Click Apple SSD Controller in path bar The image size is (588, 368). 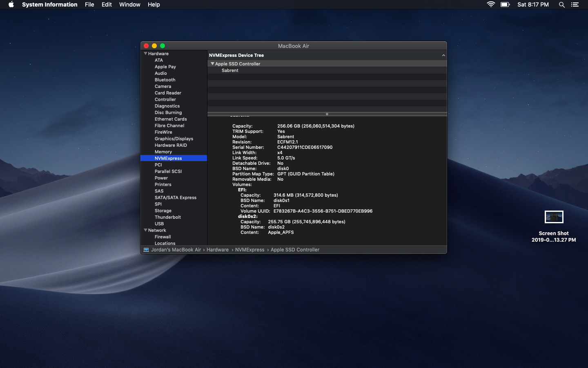coord(295,250)
